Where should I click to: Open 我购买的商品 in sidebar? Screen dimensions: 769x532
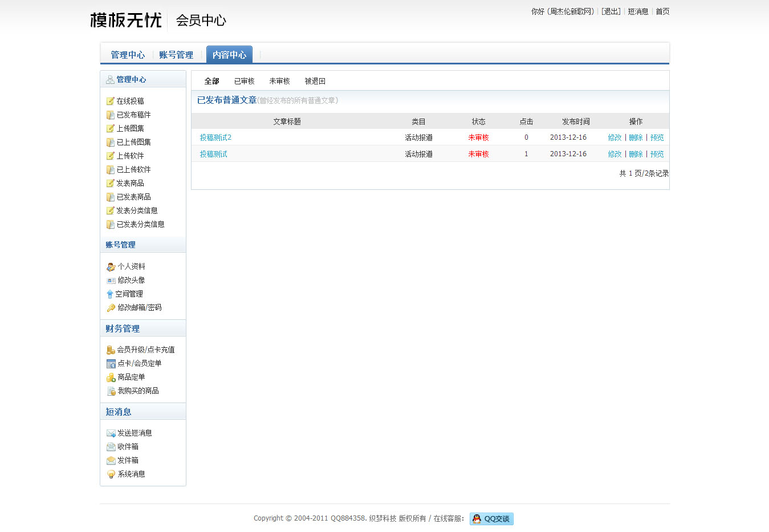[x=138, y=391]
